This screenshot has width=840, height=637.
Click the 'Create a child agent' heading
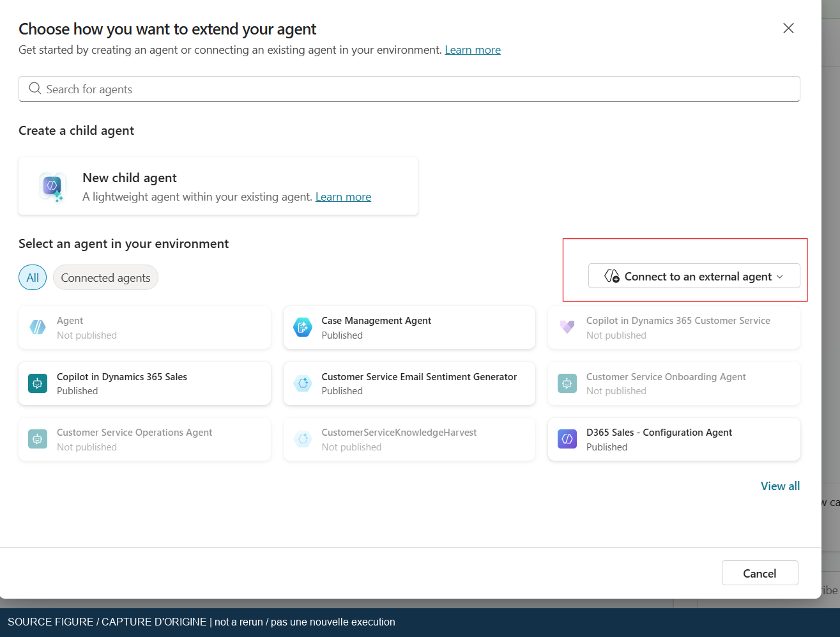click(x=76, y=130)
